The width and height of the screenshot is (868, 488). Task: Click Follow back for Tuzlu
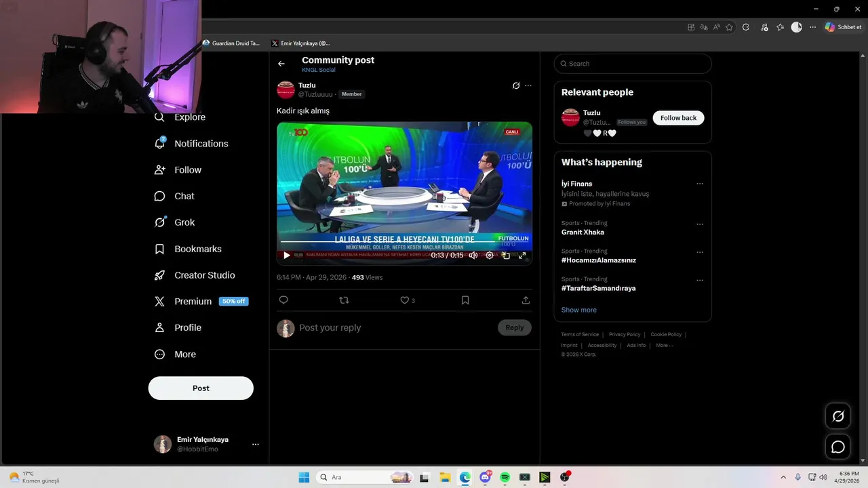point(679,118)
